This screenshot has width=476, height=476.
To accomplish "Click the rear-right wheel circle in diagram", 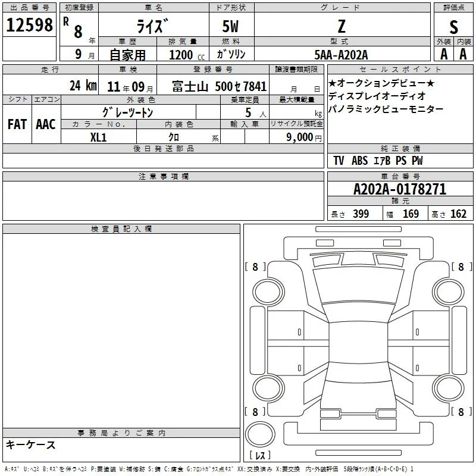I will 449,388.
